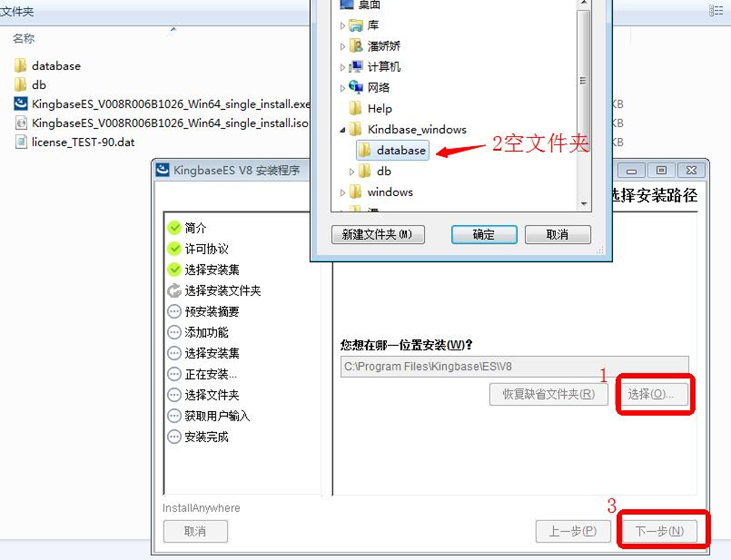Click 下一步(N) next step button
731x560 pixels.
659,531
